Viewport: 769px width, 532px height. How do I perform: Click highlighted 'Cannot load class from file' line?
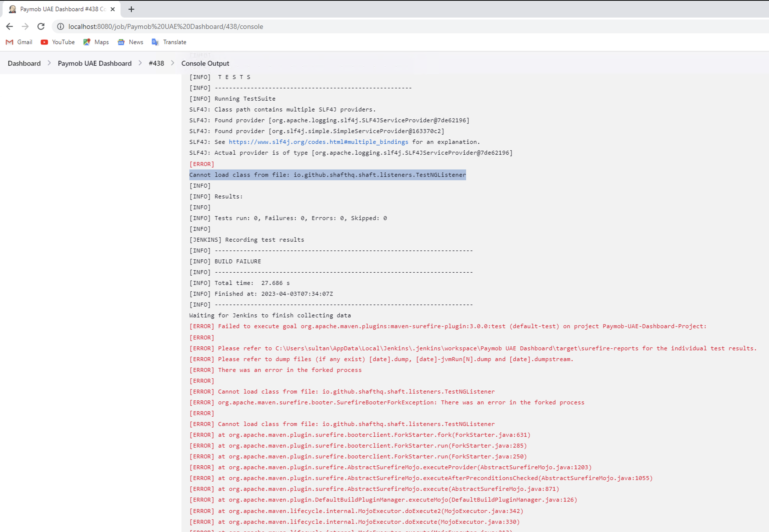pyautogui.click(x=327, y=175)
